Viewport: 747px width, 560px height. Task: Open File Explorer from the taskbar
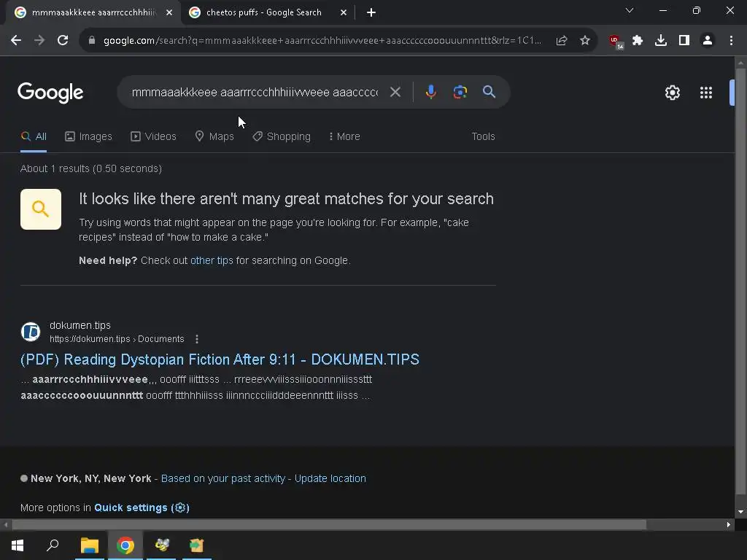tap(89, 545)
